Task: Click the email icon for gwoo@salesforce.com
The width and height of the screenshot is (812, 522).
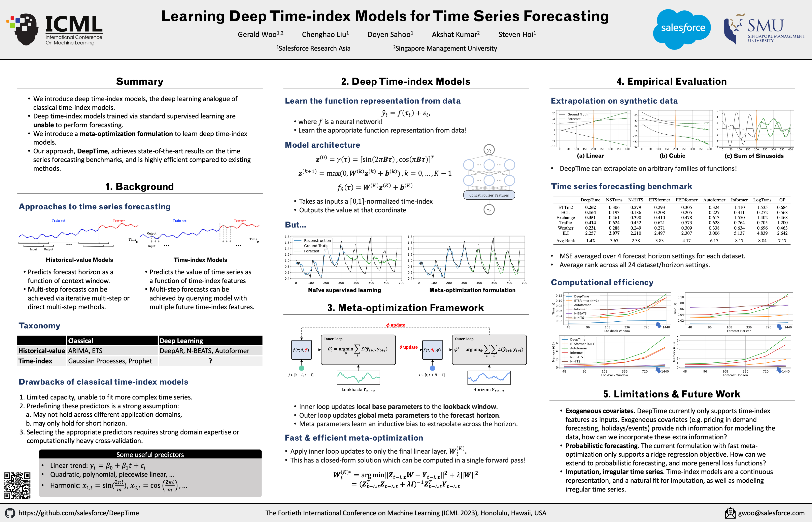Action: coord(725,512)
